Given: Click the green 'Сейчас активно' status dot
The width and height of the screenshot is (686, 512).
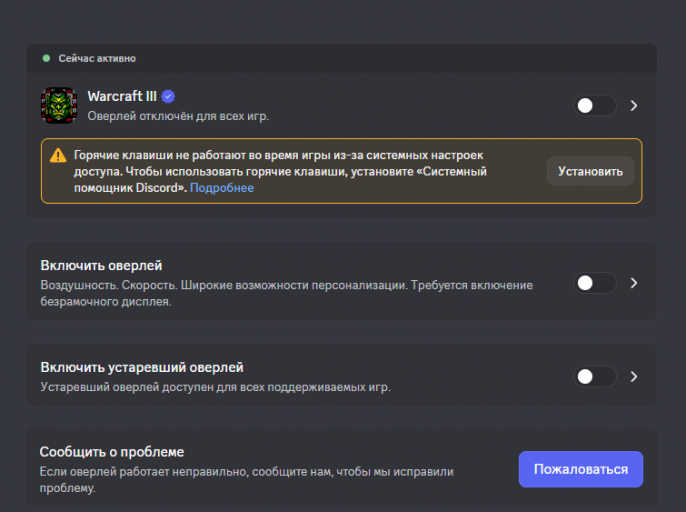Looking at the screenshot, I should (x=46, y=58).
